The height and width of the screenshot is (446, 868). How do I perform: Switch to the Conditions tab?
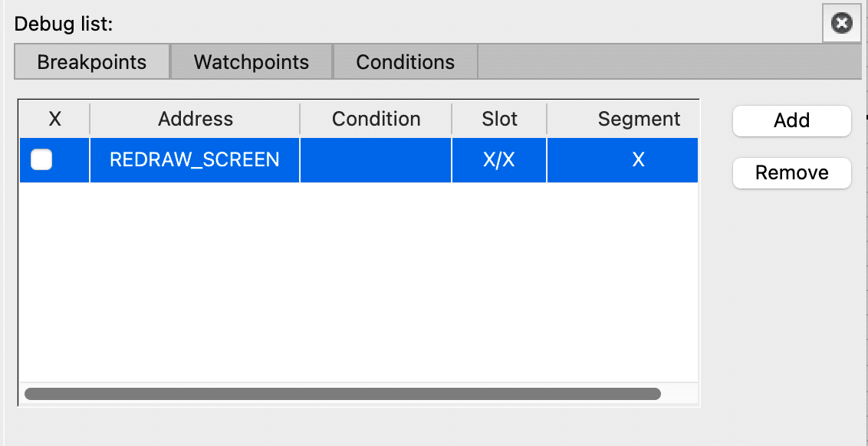405,62
